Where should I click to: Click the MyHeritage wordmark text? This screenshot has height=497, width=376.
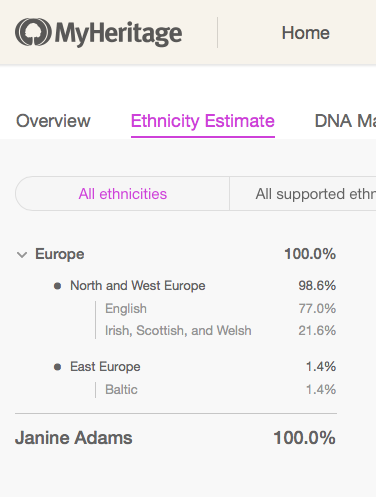click(x=119, y=33)
